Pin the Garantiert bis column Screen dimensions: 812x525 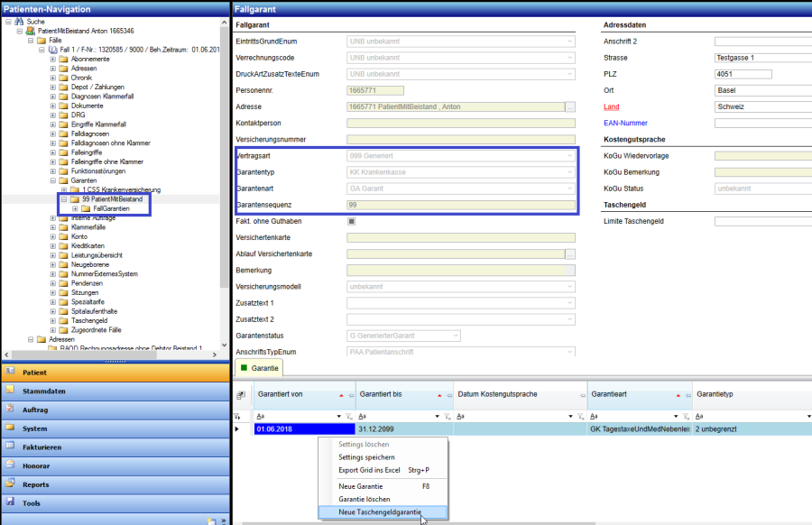448,395
